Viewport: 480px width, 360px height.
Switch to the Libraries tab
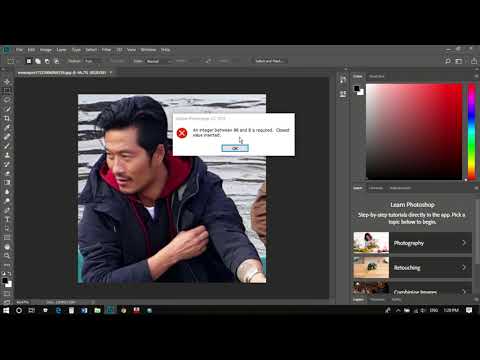[x=376, y=188]
